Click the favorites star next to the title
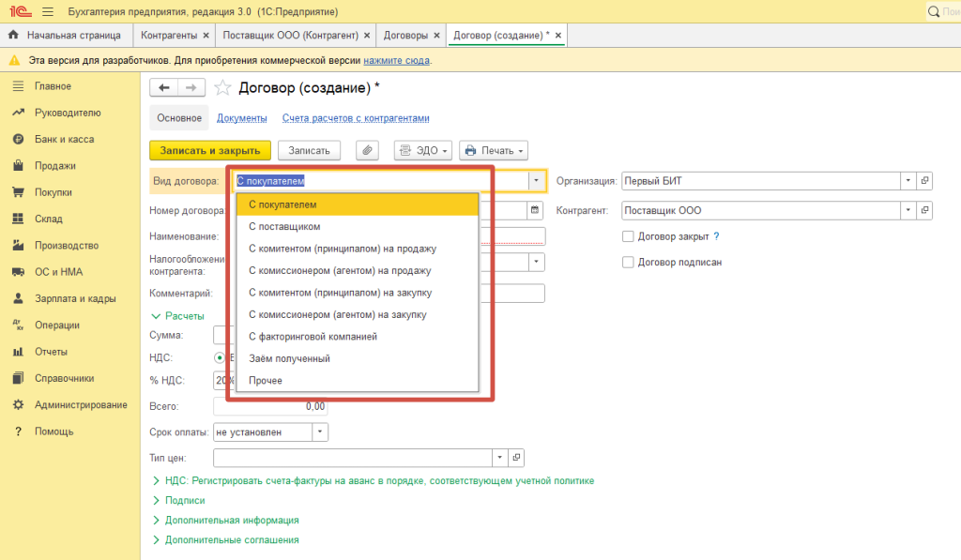Screen dimensions: 961x560 coord(222,88)
